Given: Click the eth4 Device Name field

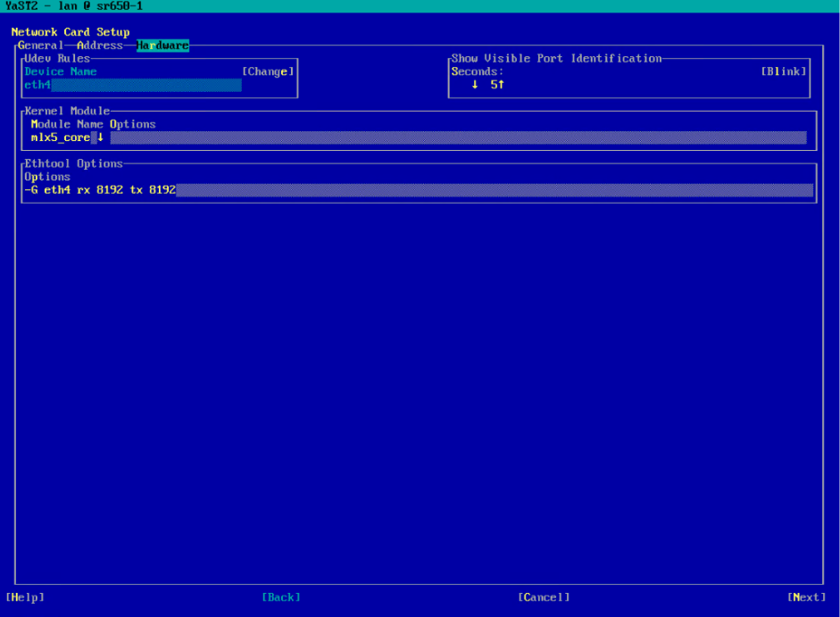Looking at the screenshot, I should pos(134,85).
